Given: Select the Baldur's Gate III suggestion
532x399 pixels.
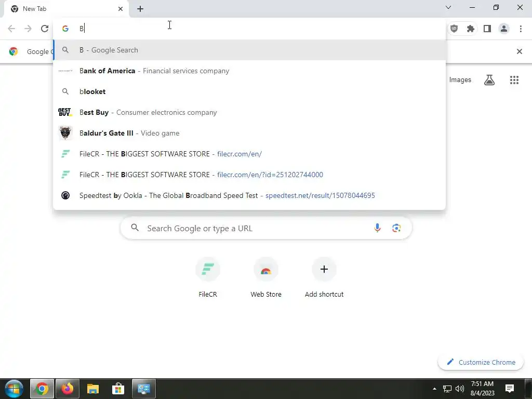Looking at the screenshot, I should tap(250, 133).
